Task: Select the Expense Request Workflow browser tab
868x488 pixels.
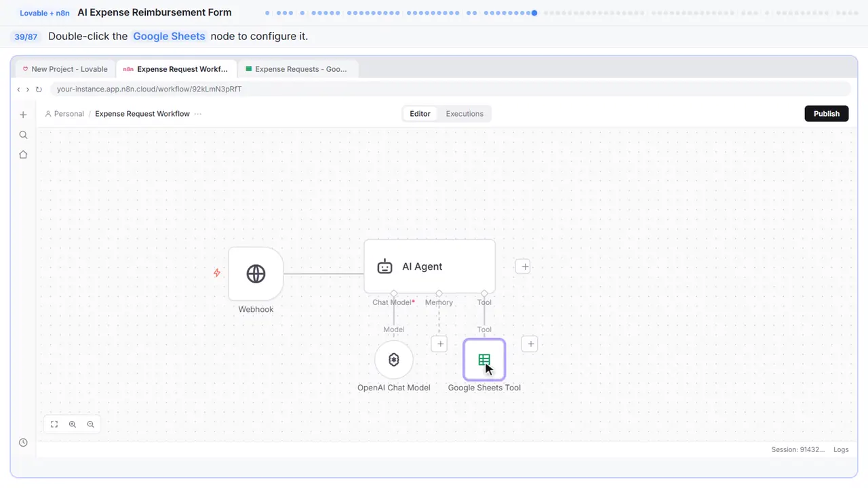Action: [x=176, y=69]
